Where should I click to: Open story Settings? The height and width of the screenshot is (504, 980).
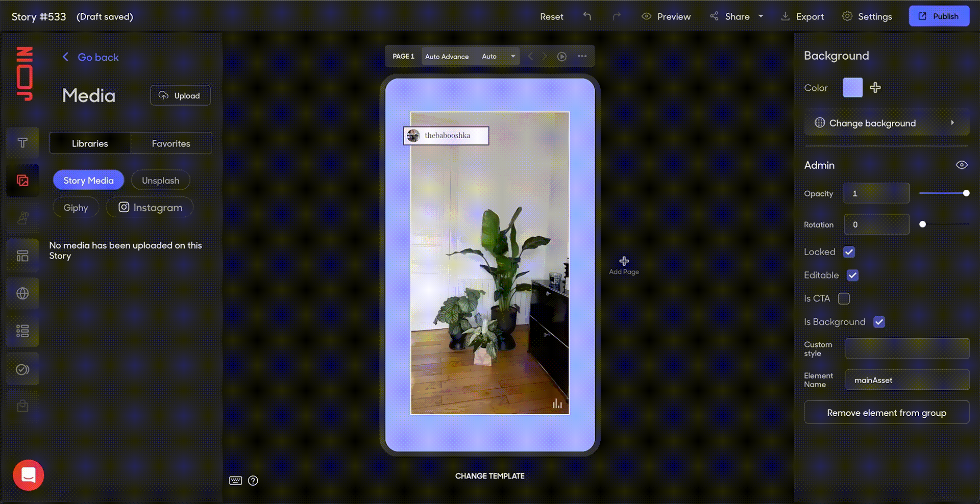[x=867, y=16]
